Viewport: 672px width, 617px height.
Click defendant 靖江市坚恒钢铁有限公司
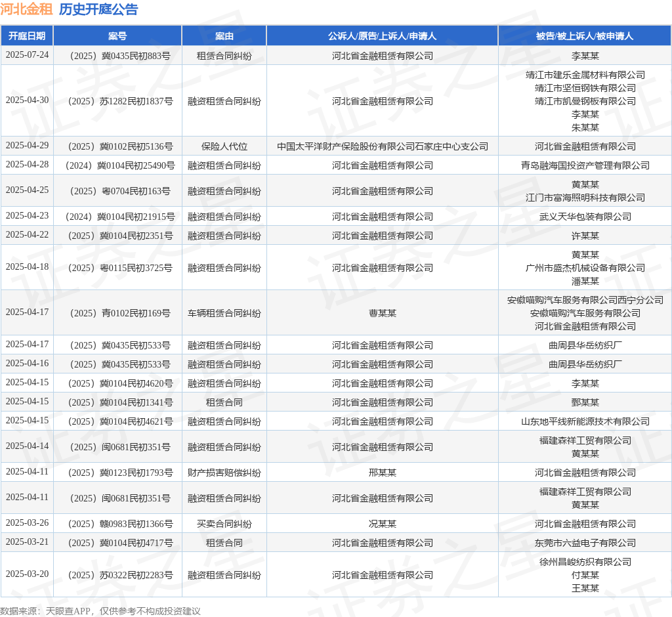[x=585, y=89]
